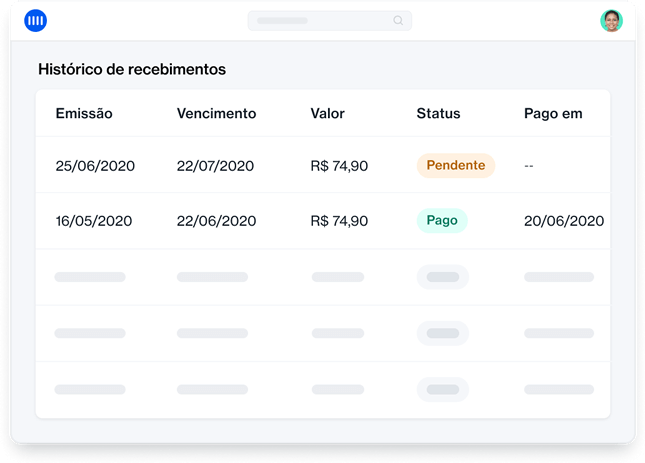Click the empty Pago em dashes cell
The width and height of the screenshot is (645, 463).
coord(529,166)
